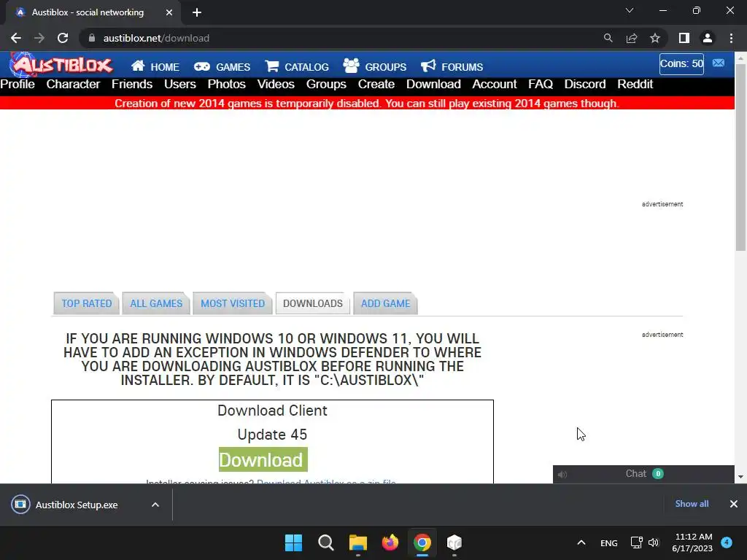The height and width of the screenshot is (560, 747).
Task: Go back with the browser back arrow
Action: pyautogui.click(x=16, y=38)
